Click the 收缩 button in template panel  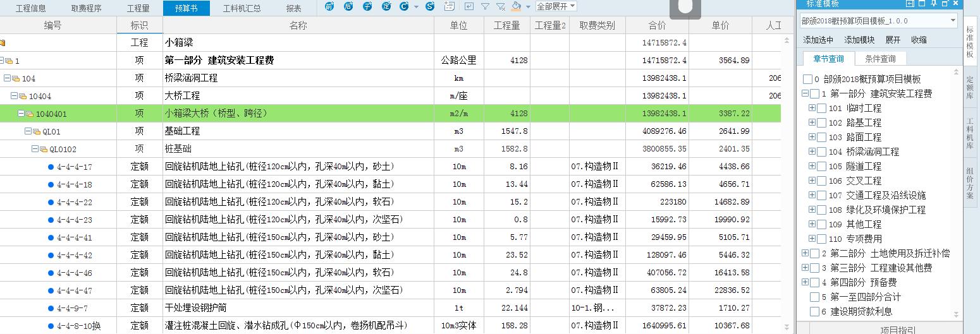click(919, 40)
